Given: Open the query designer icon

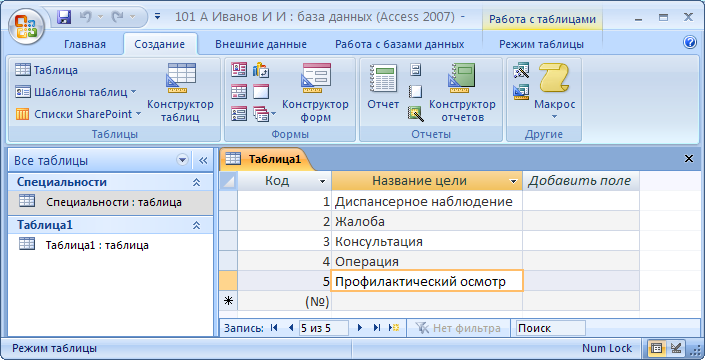Looking at the screenshot, I should [x=522, y=92].
